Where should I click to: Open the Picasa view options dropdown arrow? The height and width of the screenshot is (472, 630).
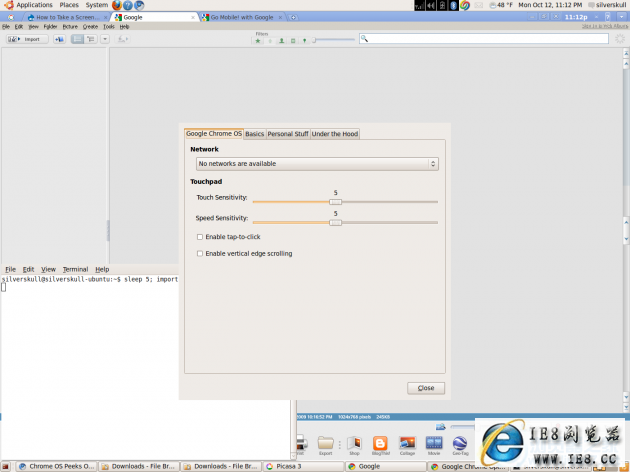pos(105,39)
